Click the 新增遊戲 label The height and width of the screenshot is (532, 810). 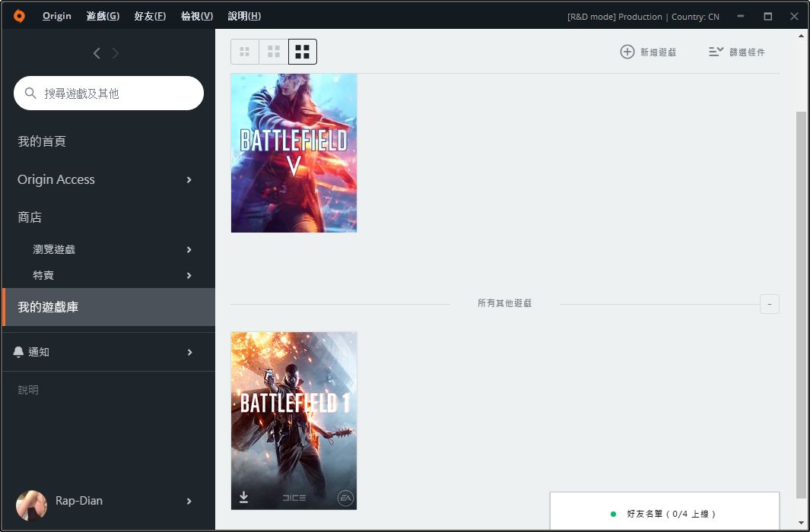point(658,52)
